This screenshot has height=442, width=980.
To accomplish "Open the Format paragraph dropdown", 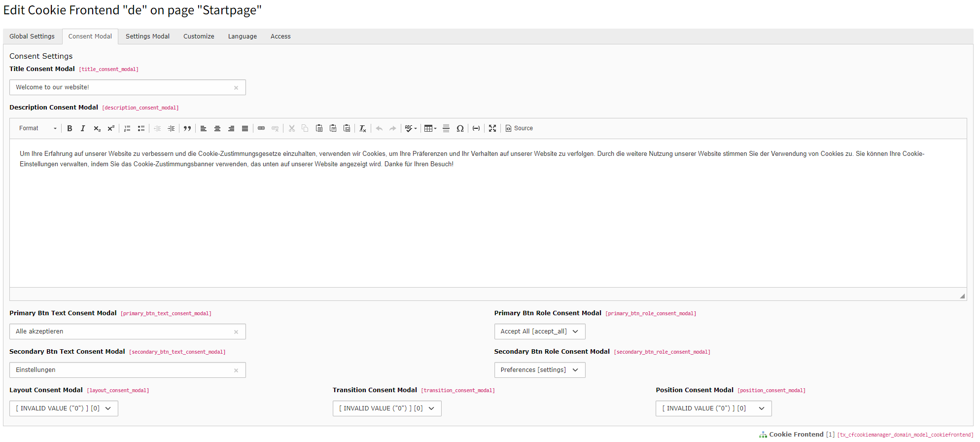I will (38, 128).
